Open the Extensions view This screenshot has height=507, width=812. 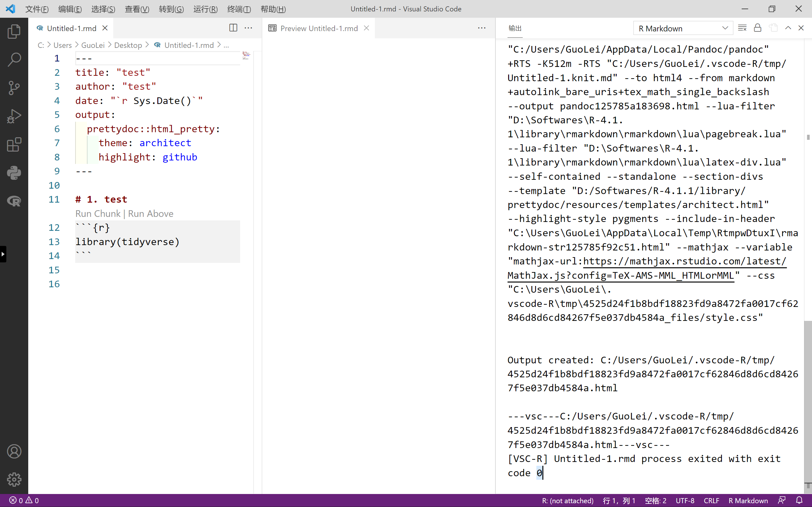click(14, 145)
